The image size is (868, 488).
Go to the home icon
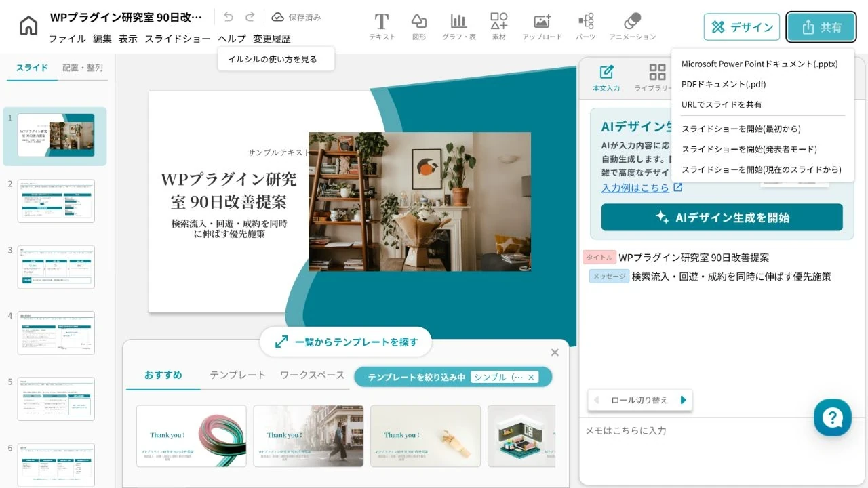[28, 26]
